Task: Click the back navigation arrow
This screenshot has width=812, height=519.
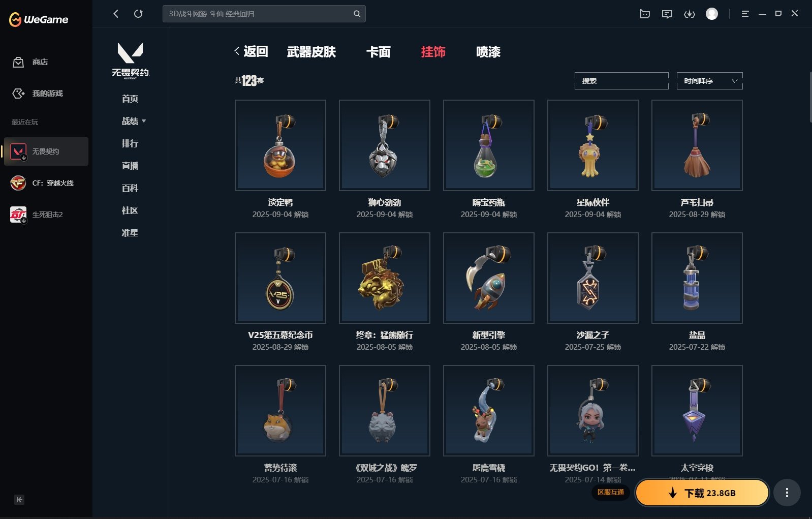Action: click(116, 14)
